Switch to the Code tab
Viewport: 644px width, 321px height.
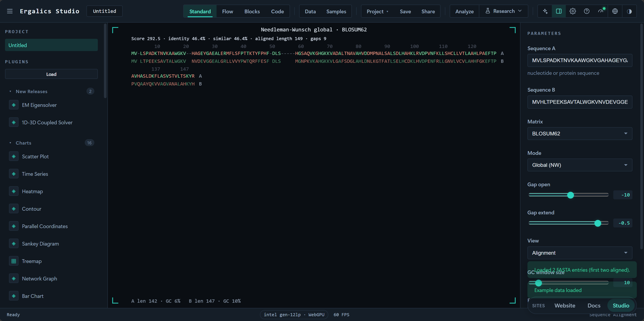pos(277,12)
